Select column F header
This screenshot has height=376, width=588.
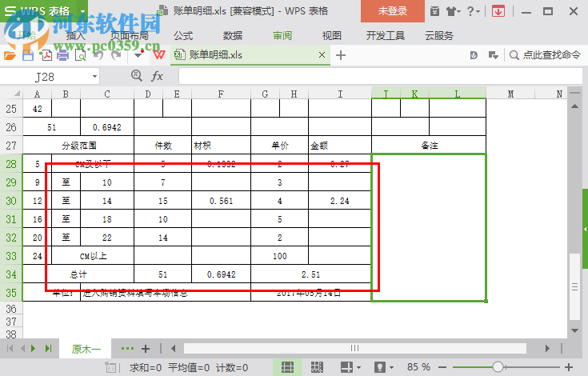tap(221, 94)
